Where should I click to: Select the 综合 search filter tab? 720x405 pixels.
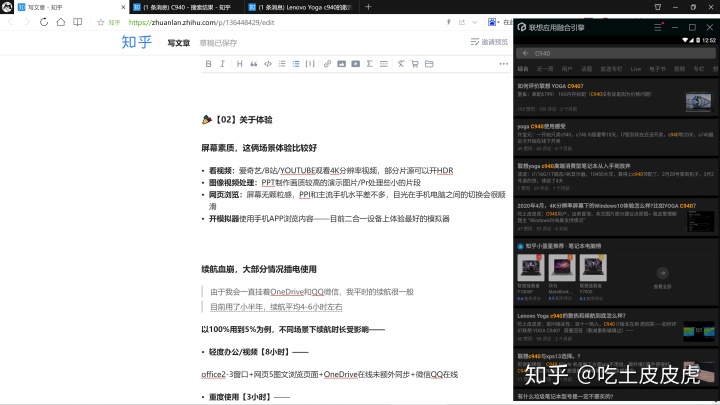pos(523,69)
